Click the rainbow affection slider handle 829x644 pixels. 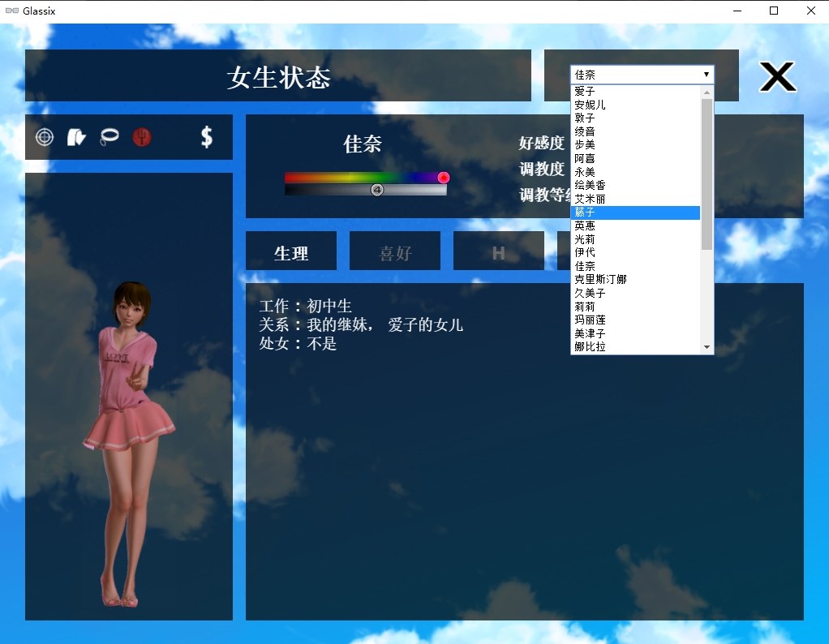pos(444,178)
